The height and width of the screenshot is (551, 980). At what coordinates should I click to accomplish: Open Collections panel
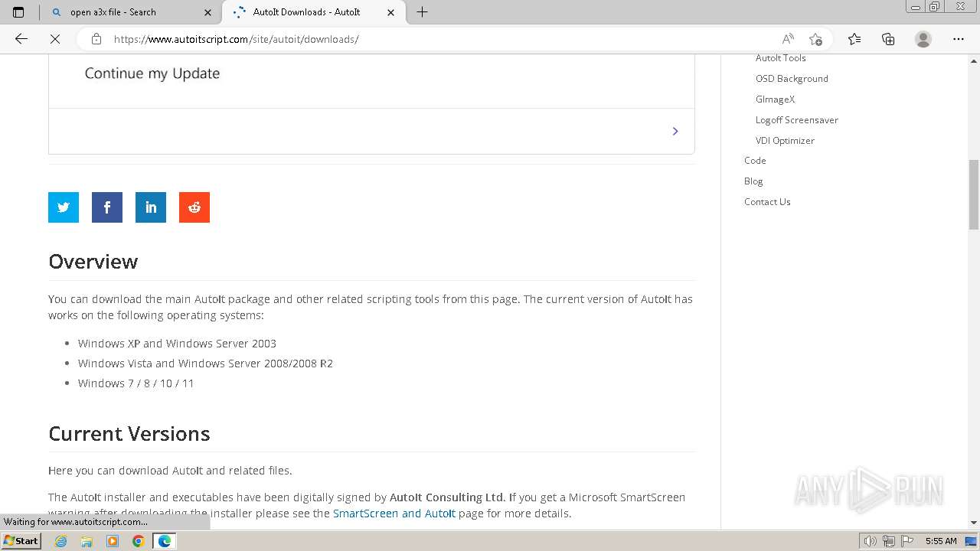coord(888,39)
